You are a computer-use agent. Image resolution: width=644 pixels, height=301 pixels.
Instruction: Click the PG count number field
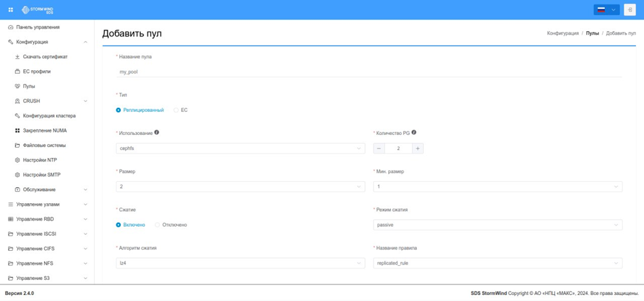(x=399, y=148)
